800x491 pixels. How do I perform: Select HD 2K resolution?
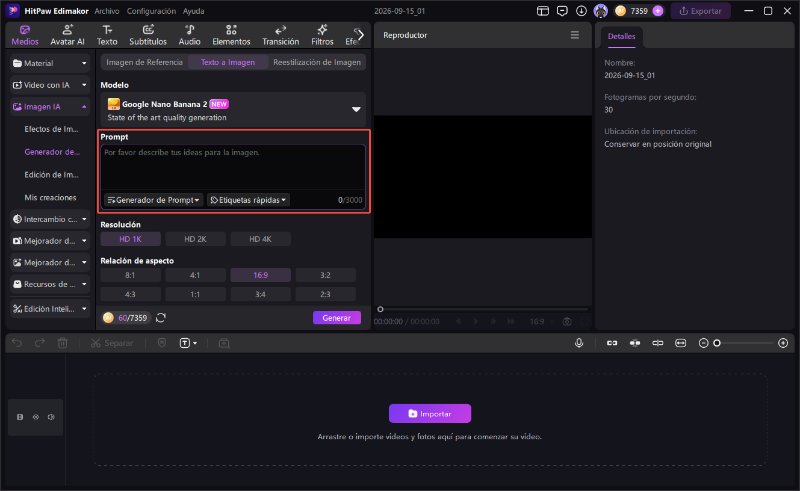(x=195, y=239)
